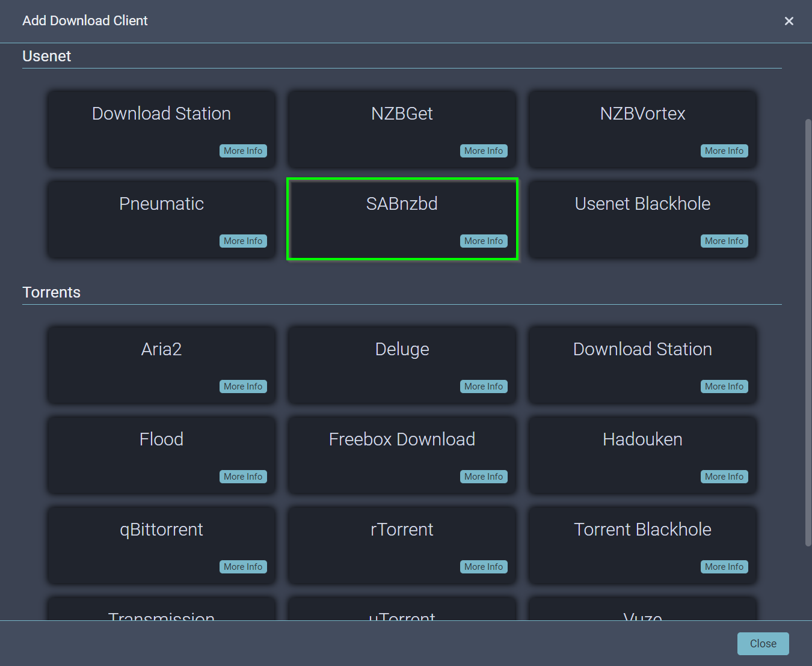The height and width of the screenshot is (666, 812).
Task: Open More Info for SABnzbd
Action: click(484, 241)
